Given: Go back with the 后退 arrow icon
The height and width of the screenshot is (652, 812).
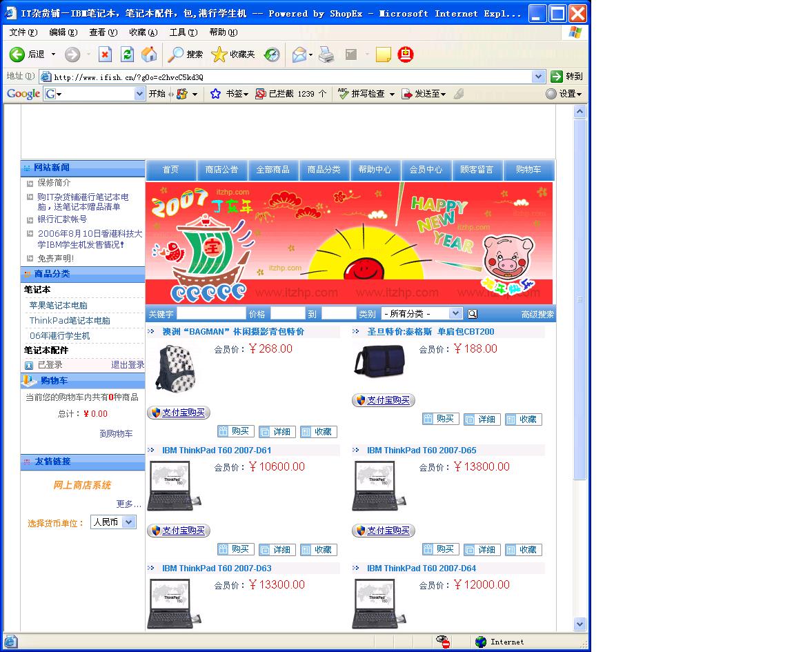Looking at the screenshot, I should 17,54.
